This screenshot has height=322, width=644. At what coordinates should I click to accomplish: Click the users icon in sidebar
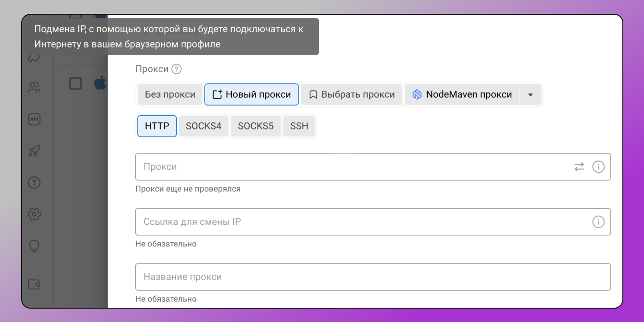pyautogui.click(x=34, y=88)
